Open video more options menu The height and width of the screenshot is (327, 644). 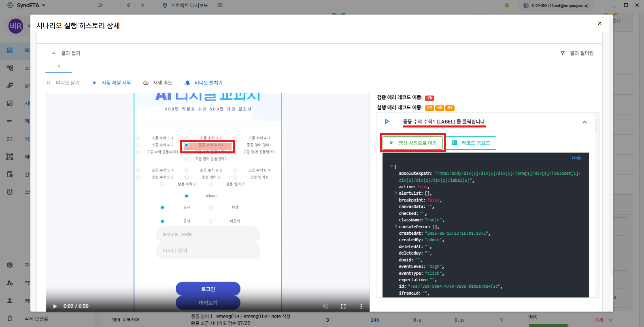(x=361, y=306)
